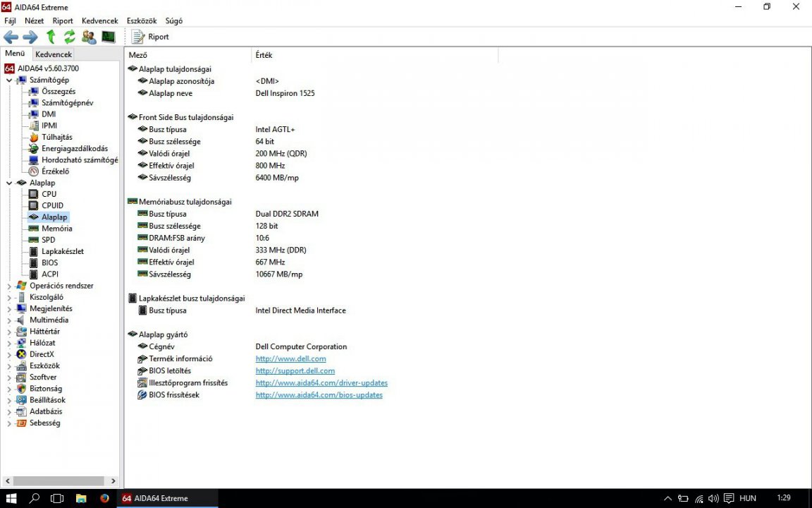This screenshot has width=812, height=508.
Task: Expand the Szoftver node
Action: (x=8, y=377)
